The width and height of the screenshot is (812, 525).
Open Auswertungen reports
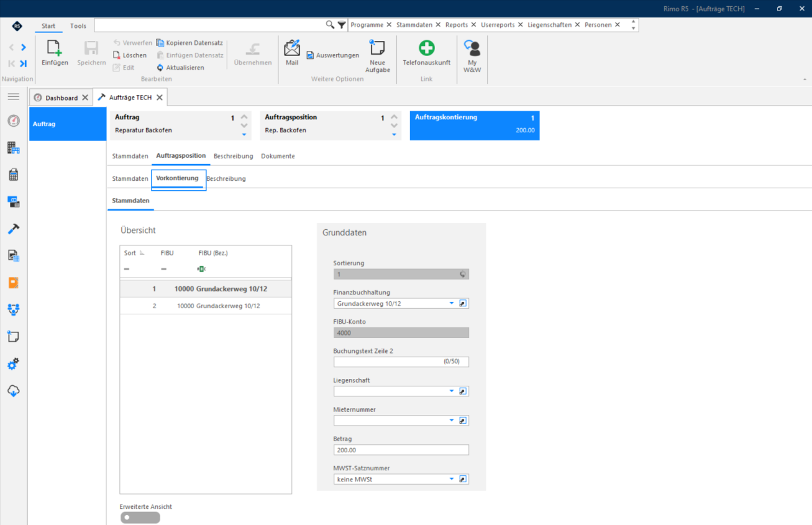pyautogui.click(x=333, y=55)
